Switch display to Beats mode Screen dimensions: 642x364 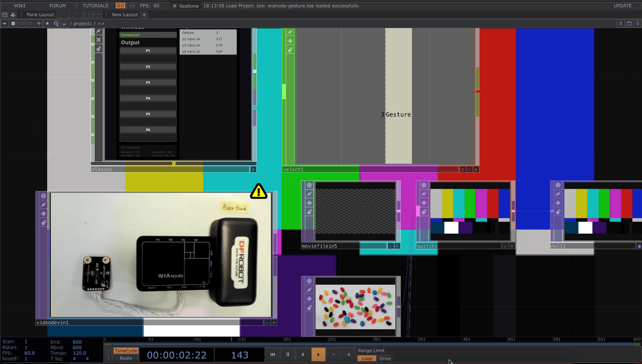pos(126,358)
